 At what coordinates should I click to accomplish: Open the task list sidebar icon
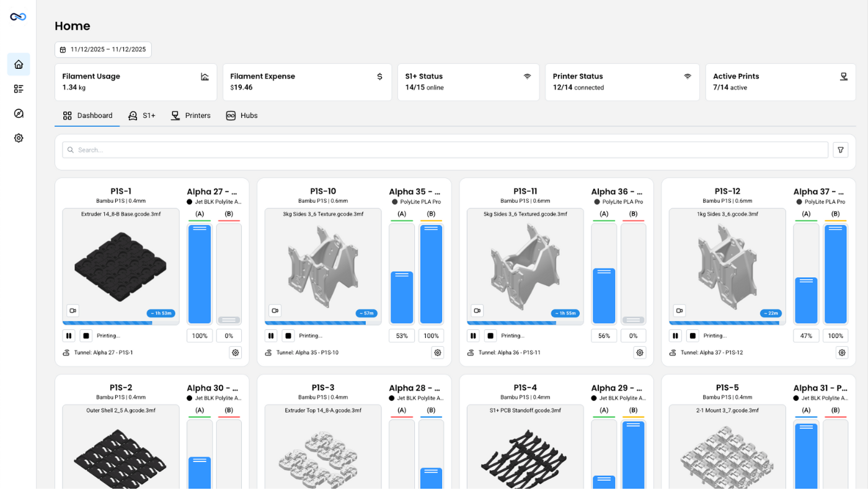[19, 89]
